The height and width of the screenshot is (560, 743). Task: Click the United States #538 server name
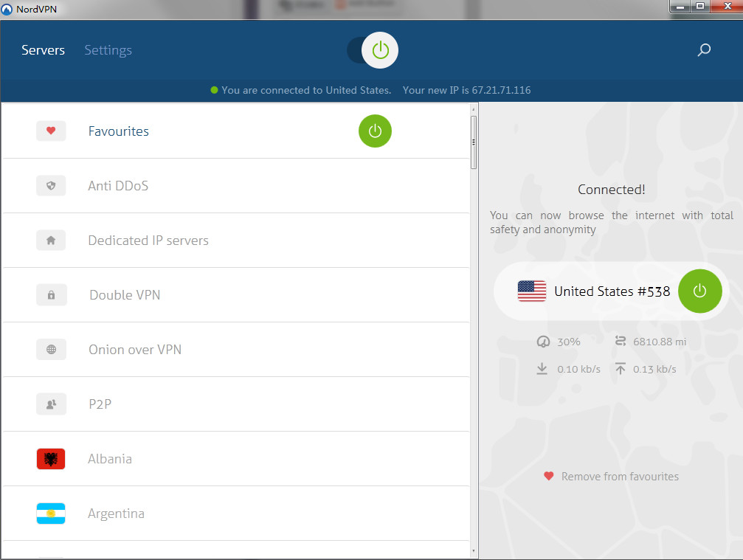612,291
